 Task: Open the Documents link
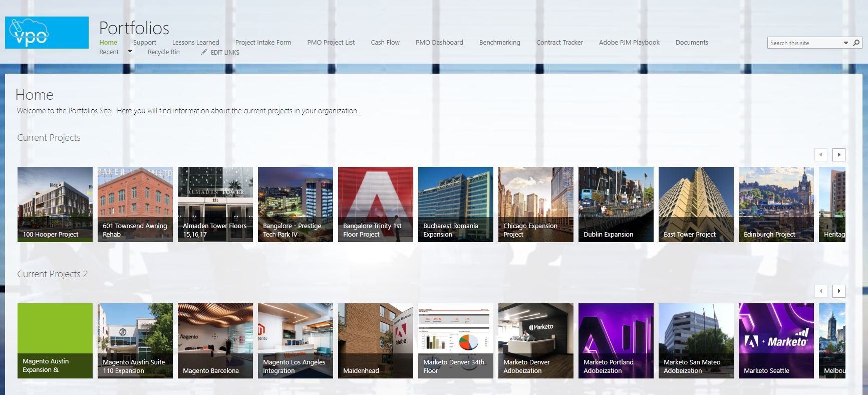pyautogui.click(x=692, y=43)
